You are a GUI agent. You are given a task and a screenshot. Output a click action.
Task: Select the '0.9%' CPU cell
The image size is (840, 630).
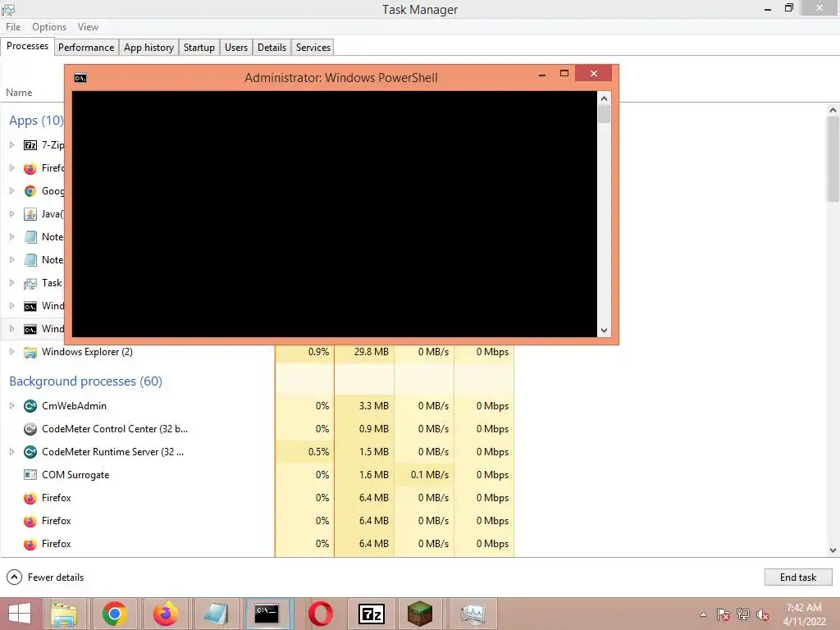(x=305, y=352)
